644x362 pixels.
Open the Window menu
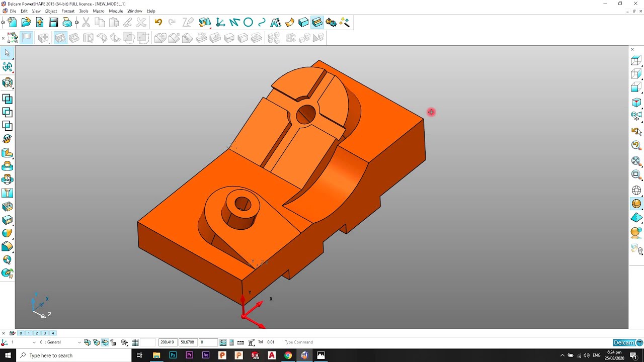coord(135,11)
